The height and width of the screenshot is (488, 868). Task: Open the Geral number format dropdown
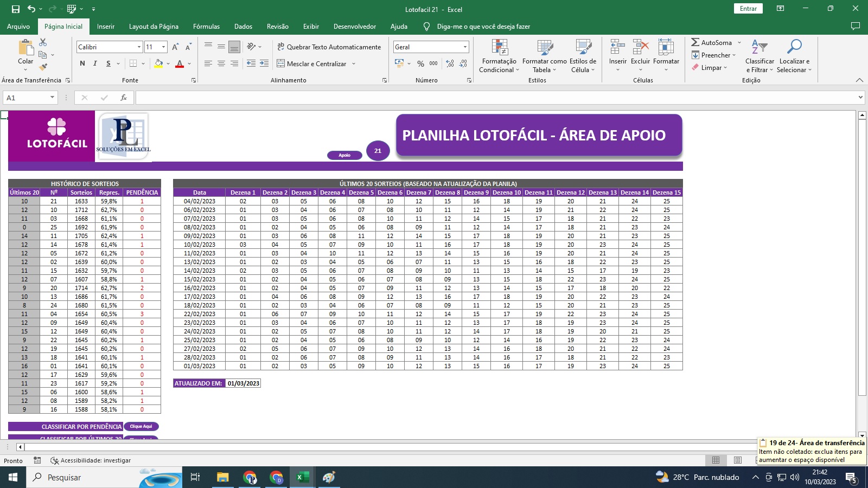[465, 47]
